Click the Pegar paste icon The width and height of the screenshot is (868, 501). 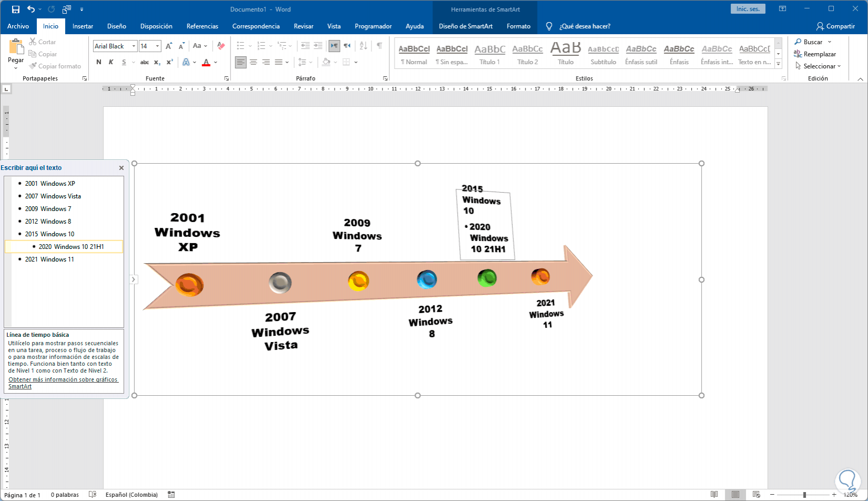tap(16, 47)
